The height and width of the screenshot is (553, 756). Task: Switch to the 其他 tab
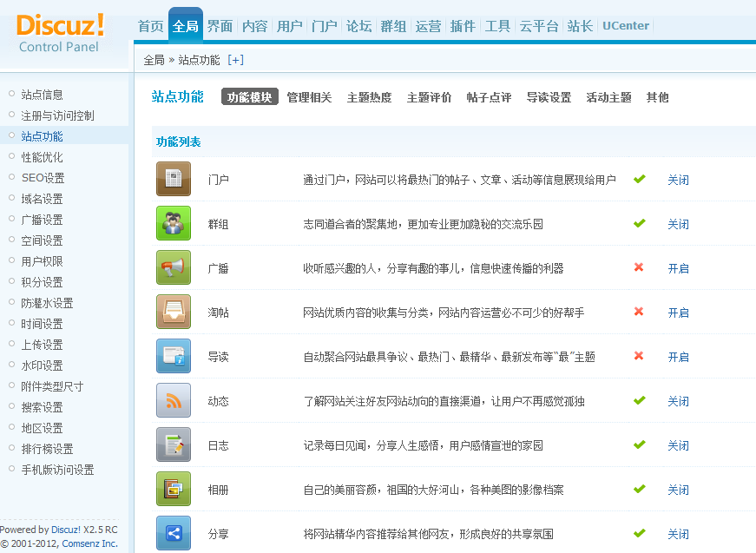click(657, 97)
